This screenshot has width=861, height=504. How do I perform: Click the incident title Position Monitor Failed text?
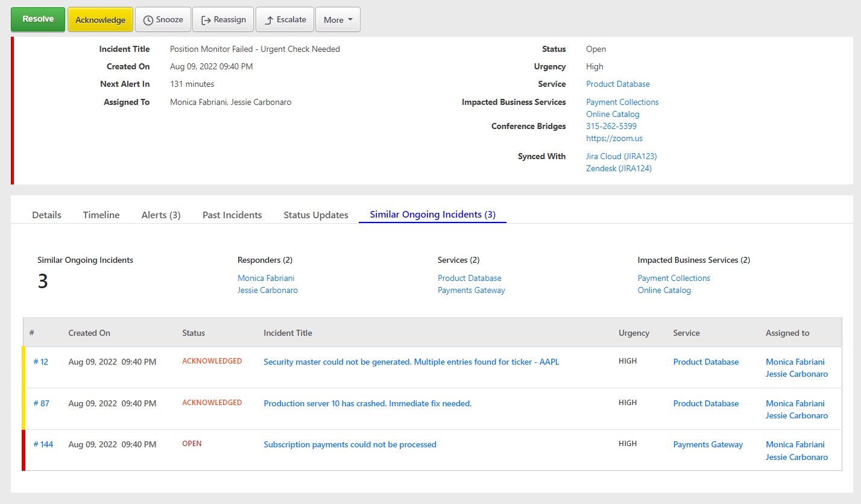coord(255,49)
